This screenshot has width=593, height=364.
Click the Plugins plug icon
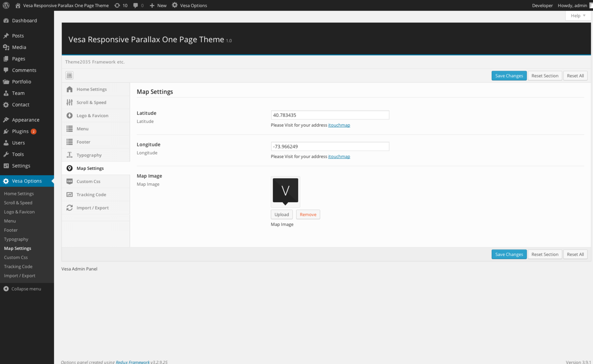(x=6, y=131)
